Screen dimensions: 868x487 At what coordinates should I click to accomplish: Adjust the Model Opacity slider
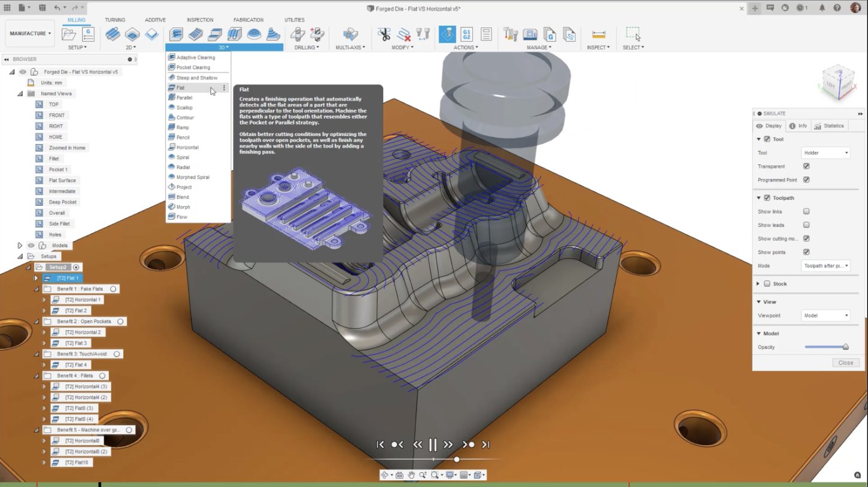pyautogui.click(x=845, y=347)
